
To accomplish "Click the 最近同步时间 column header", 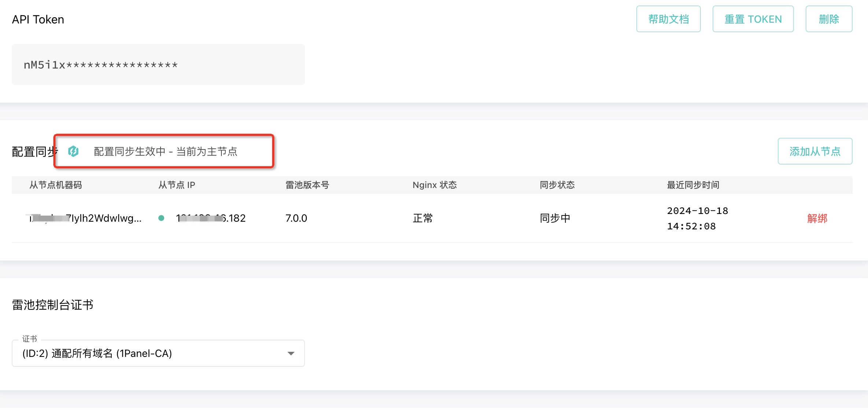I will tap(693, 185).
